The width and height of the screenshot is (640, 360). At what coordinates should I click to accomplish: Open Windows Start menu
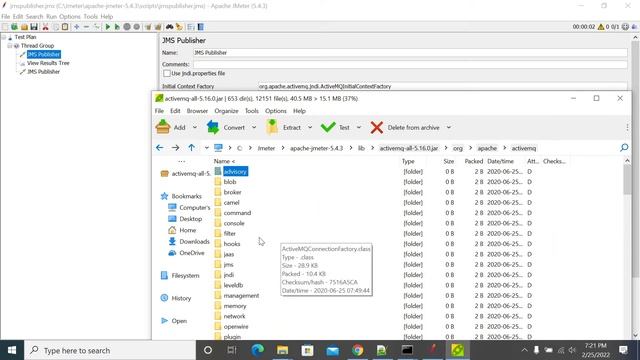[x=12, y=350]
